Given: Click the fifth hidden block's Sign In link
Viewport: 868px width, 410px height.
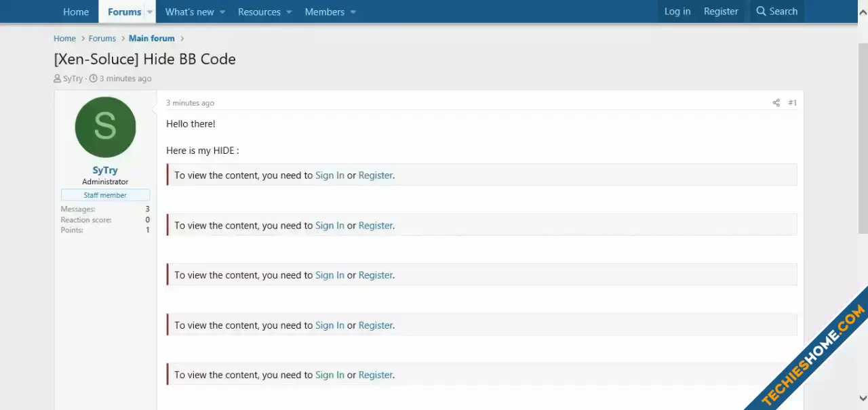Looking at the screenshot, I should [330, 375].
